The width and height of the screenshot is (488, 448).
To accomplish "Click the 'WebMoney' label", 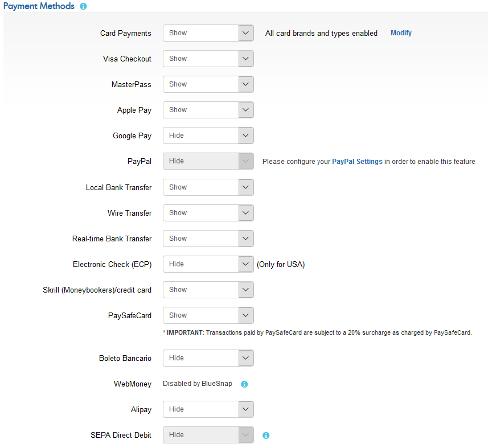I will pos(133,384).
